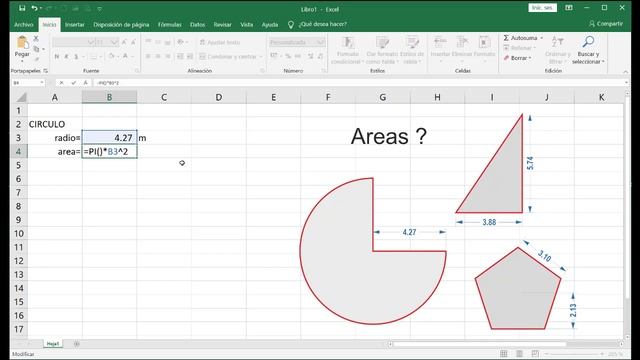The image size is (640, 360).
Task: Switch to the Disposición de página tab
Action: point(121,24)
